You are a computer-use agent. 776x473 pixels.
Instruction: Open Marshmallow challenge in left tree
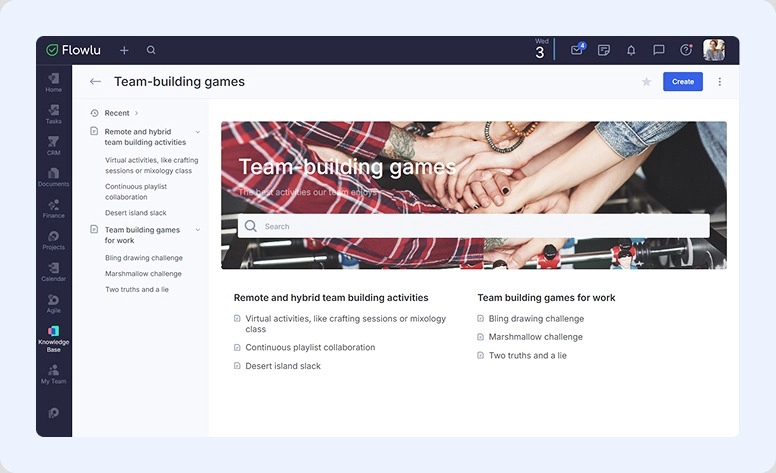[x=143, y=274]
